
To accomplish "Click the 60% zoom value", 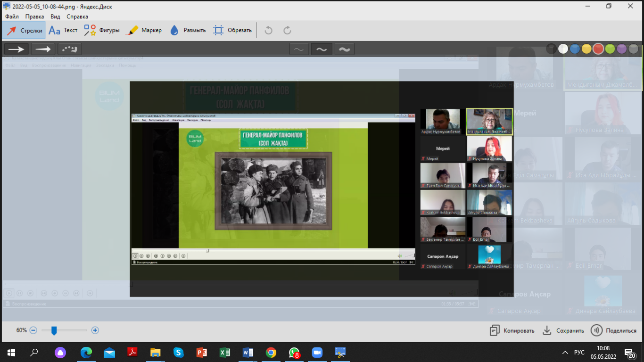I will (x=21, y=330).
